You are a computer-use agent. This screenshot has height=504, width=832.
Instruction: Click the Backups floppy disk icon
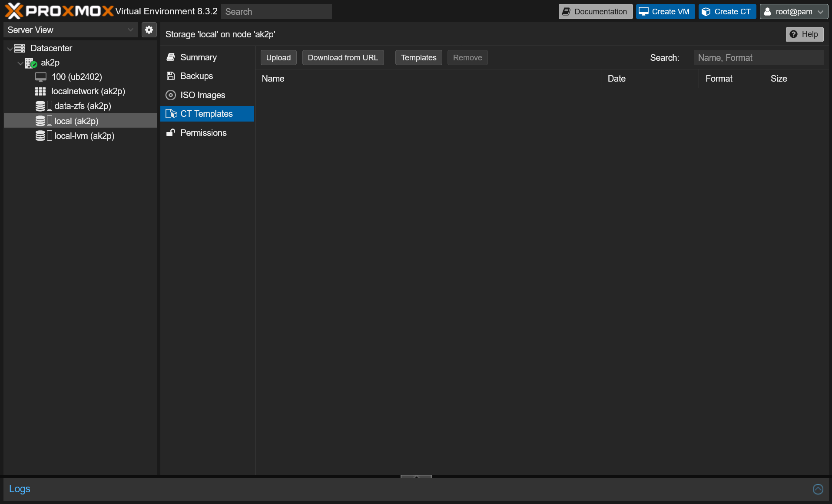[170, 76]
